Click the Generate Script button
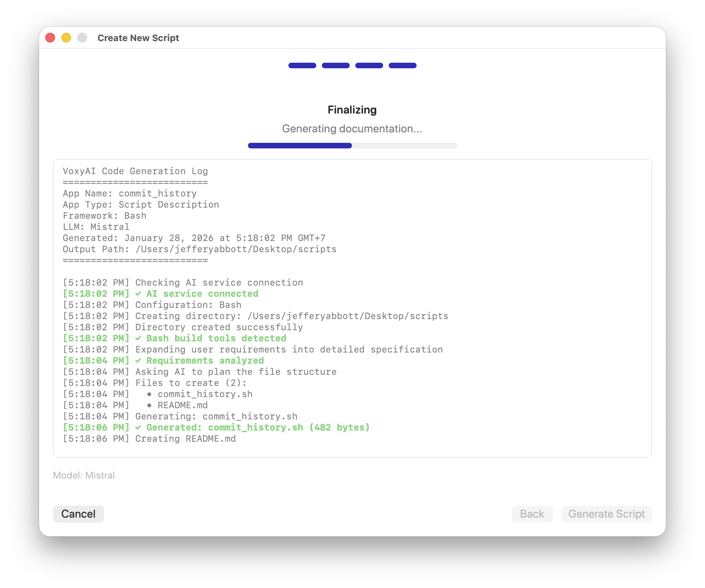 pyautogui.click(x=606, y=514)
